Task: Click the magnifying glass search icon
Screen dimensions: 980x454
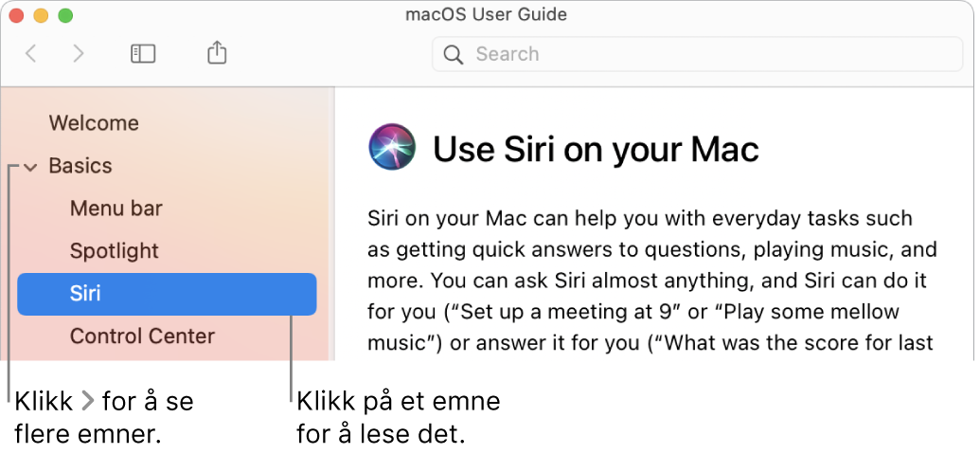Action: (x=454, y=54)
